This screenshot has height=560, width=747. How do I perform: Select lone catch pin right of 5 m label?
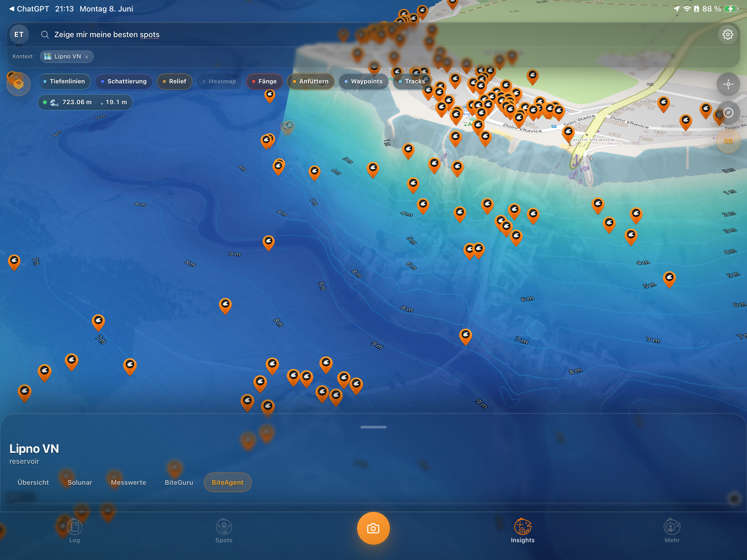(669, 279)
